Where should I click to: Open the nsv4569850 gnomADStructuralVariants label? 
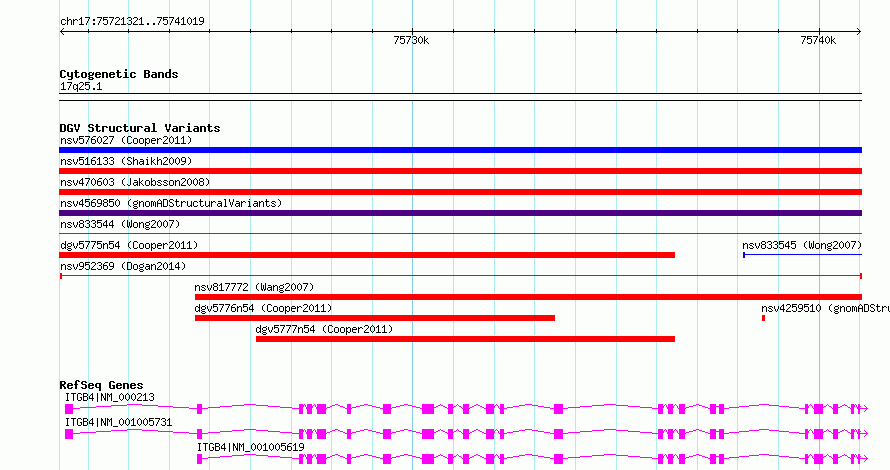point(171,203)
